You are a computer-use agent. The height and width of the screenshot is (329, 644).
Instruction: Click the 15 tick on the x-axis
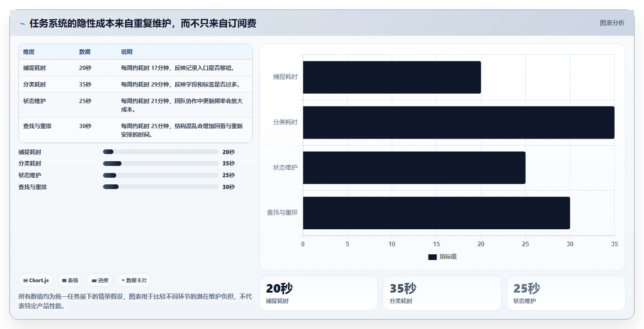click(x=436, y=244)
